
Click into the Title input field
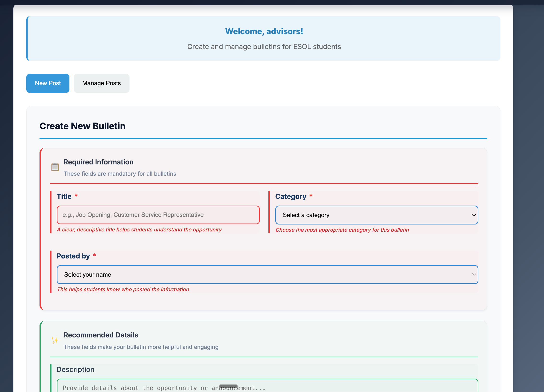pyautogui.click(x=158, y=215)
